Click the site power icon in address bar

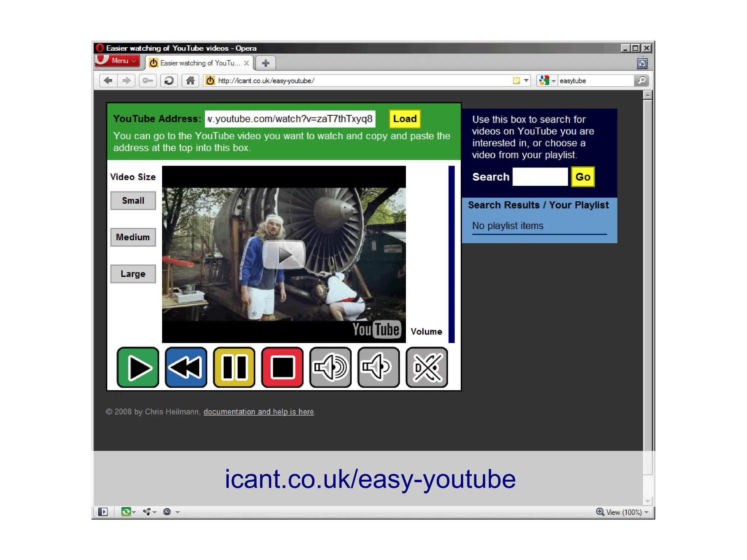[x=210, y=81]
